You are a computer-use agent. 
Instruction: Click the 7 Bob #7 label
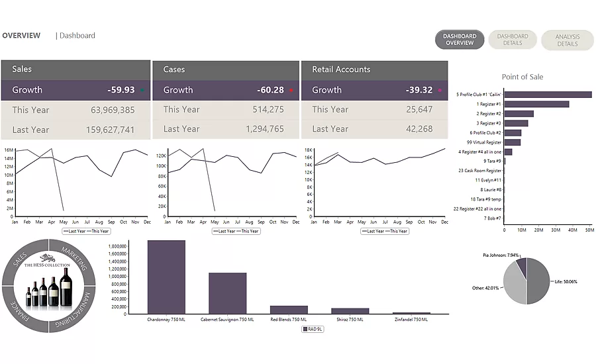(492, 218)
